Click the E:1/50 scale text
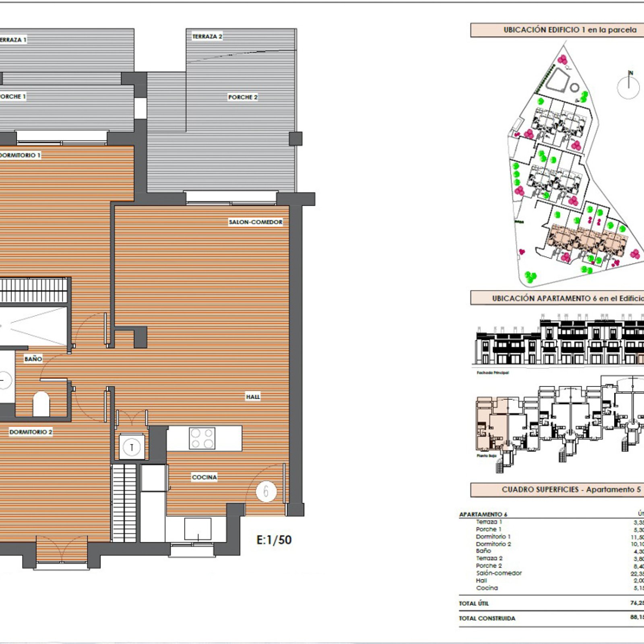Viewport: 644px width, 644px height. [x=274, y=540]
